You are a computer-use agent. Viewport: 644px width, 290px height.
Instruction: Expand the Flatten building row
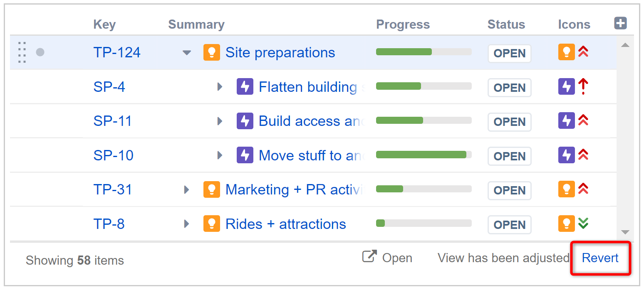[220, 87]
